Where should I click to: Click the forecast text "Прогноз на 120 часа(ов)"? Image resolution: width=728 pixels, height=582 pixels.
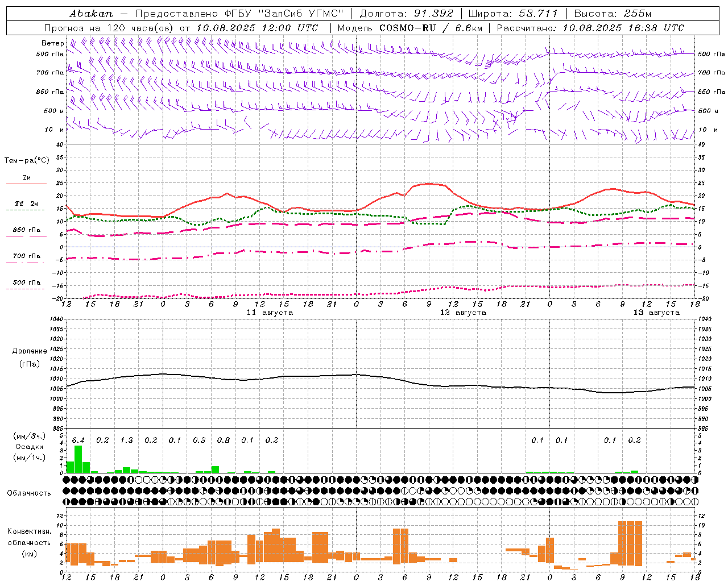(x=110, y=28)
